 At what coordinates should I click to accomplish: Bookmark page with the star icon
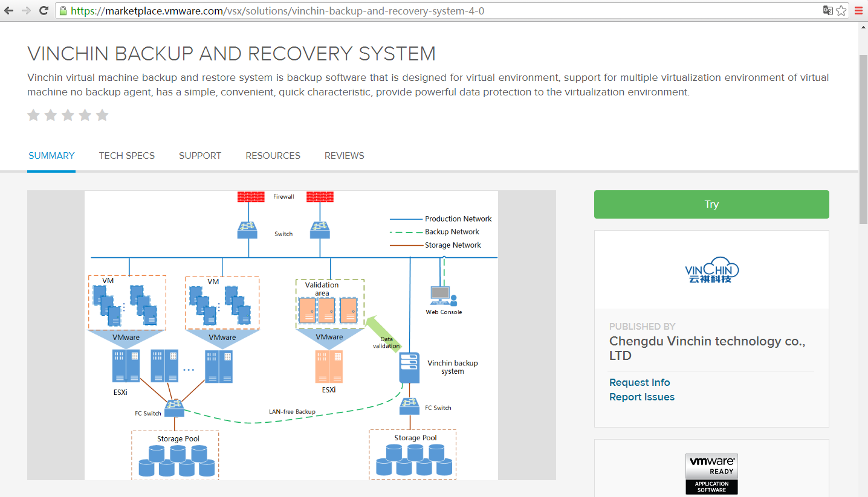tap(841, 10)
